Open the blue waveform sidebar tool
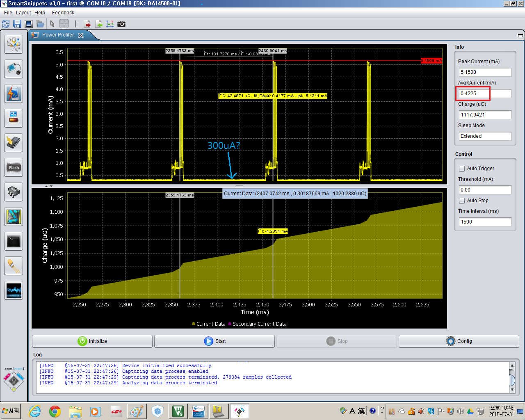This screenshot has height=420, width=525. tap(14, 290)
